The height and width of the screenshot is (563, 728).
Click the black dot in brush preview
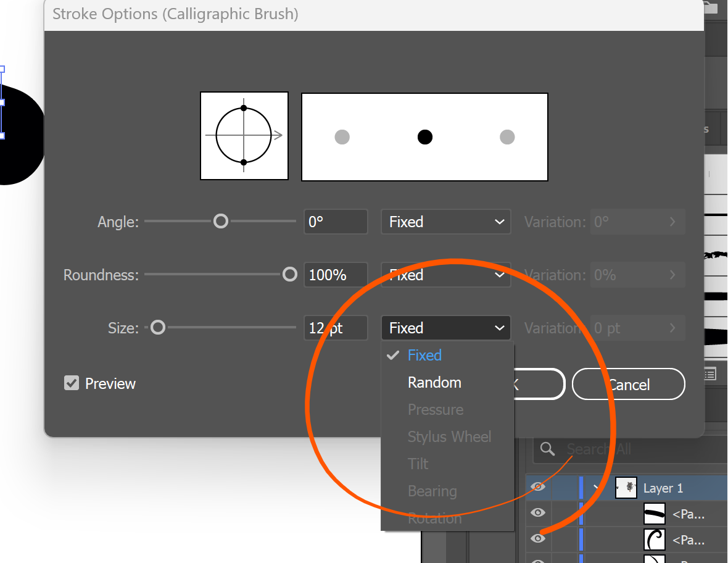[x=424, y=137]
